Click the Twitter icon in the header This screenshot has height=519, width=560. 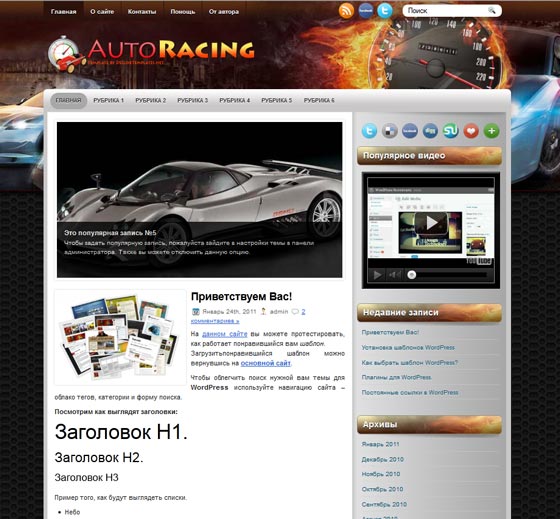[385, 11]
